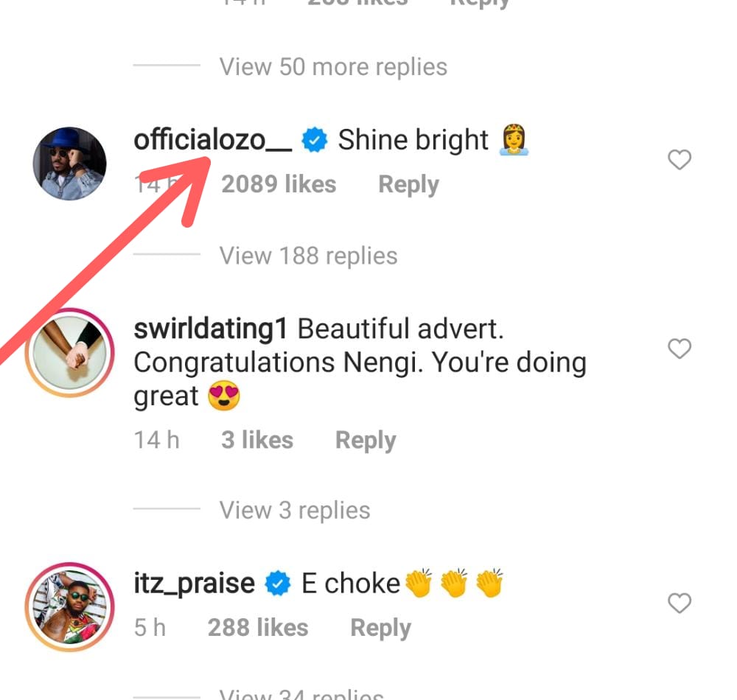This screenshot has width=737, height=700.
Task: Expand View 188 replies
Action: coord(308,256)
